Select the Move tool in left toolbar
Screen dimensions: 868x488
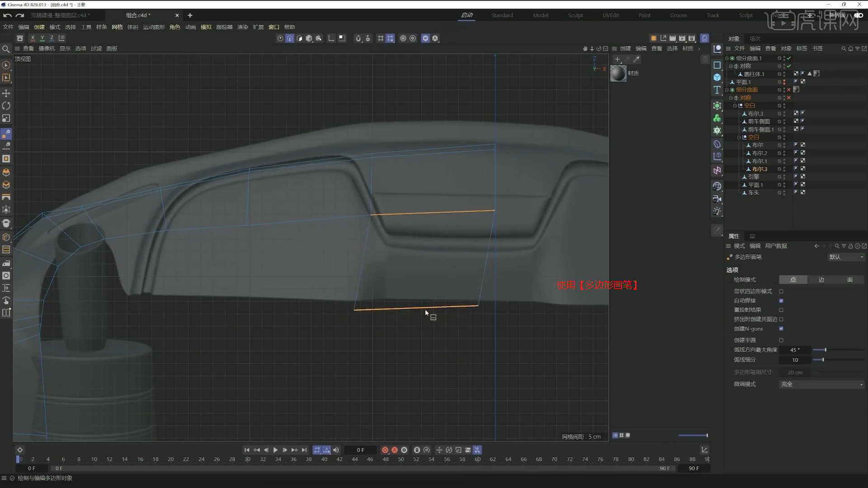[x=6, y=93]
